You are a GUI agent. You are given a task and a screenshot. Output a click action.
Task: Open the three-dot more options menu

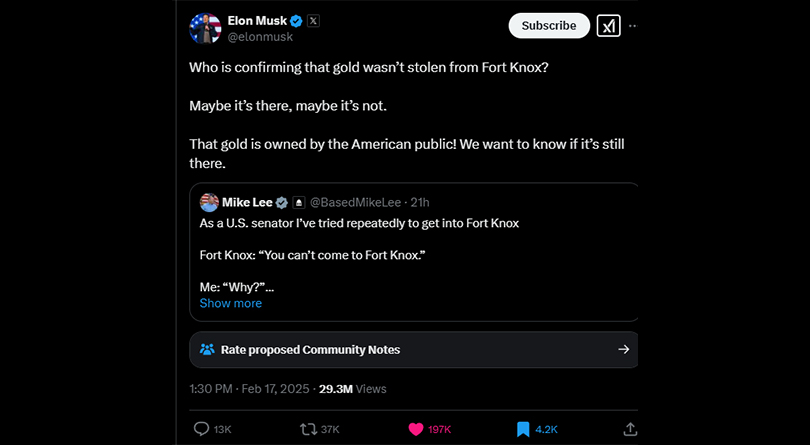coord(633,26)
